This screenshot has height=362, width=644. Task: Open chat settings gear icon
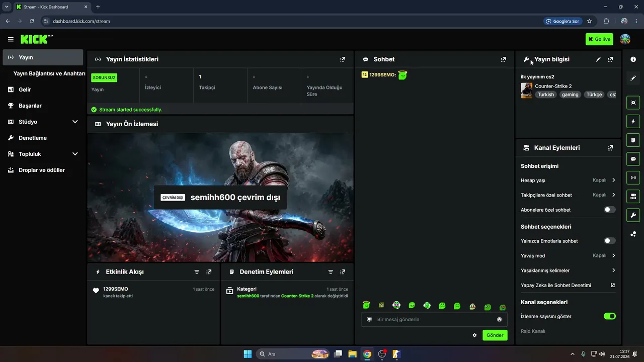pyautogui.click(x=474, y=335)
